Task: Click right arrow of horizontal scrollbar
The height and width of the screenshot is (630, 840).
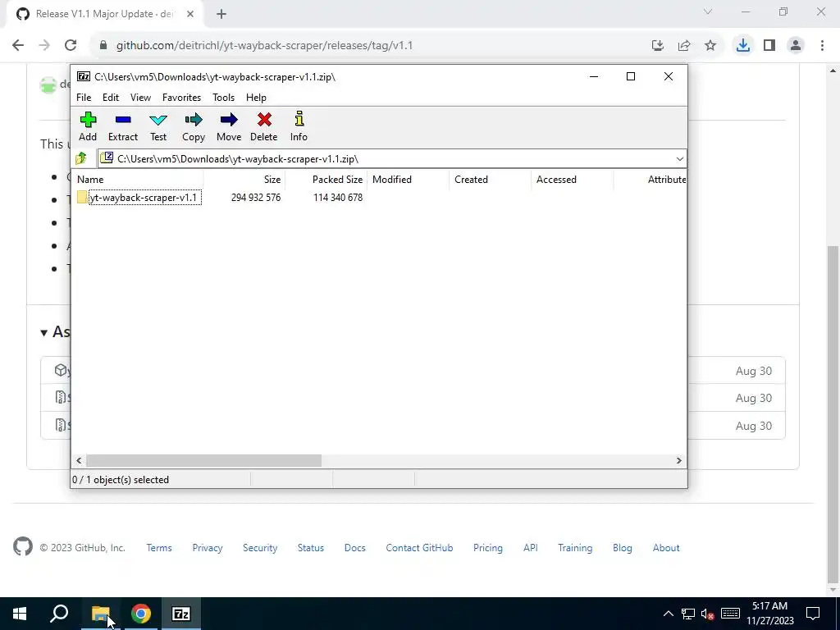Action: pyautogui.click(x=678, y=460)
